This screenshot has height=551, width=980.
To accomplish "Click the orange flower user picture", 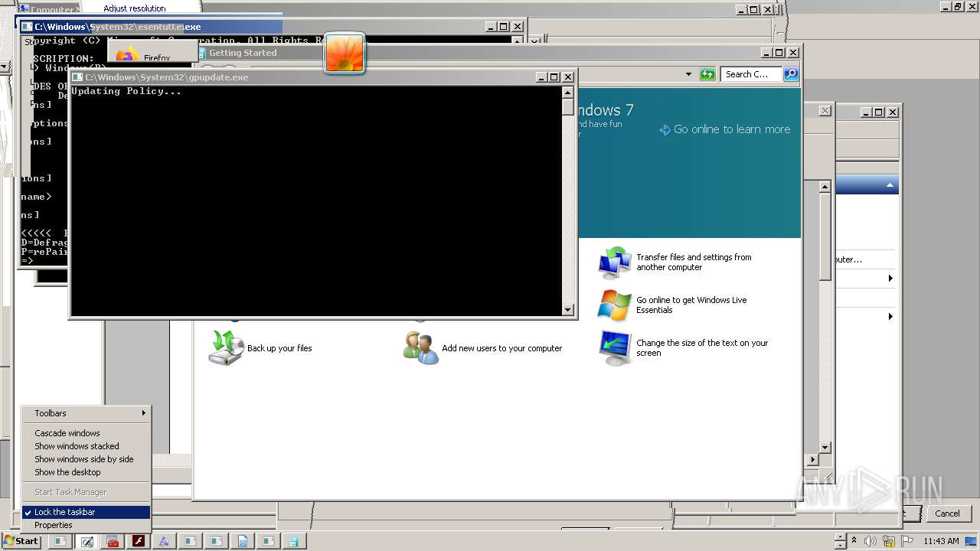I will 345,53.
